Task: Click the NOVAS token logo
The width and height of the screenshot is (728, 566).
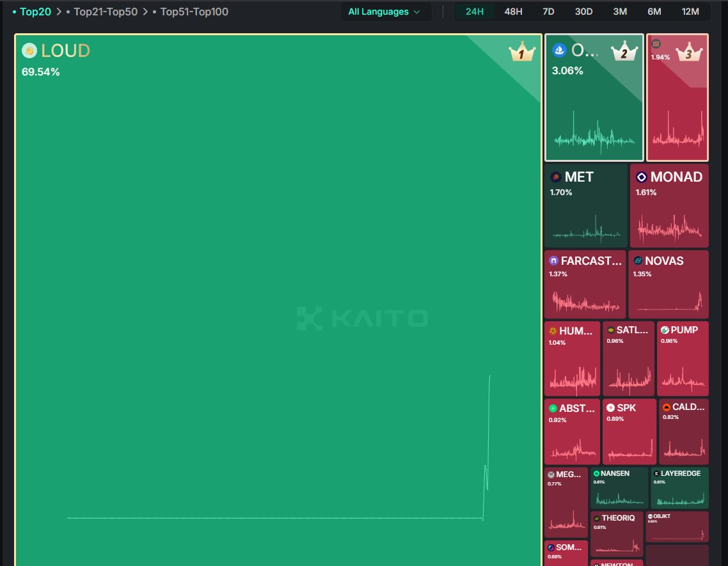Action: (x=638, y=260)
